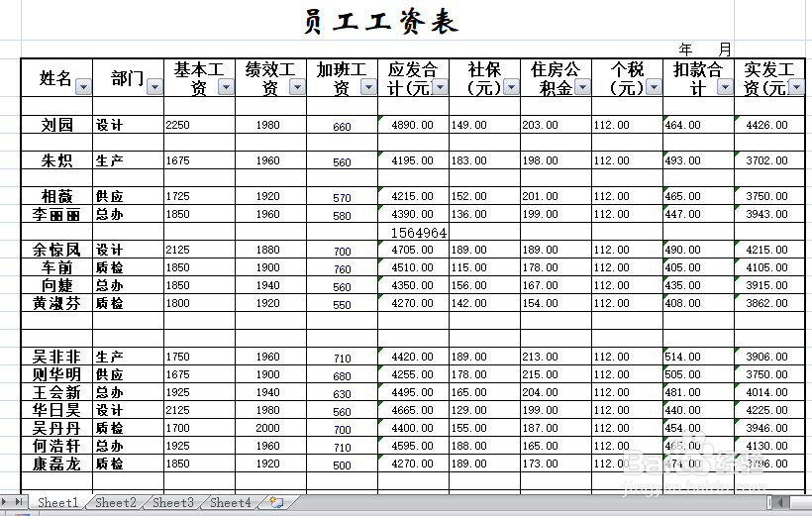Open the 扣款合计 column filter dropdown

click(725, 86)
